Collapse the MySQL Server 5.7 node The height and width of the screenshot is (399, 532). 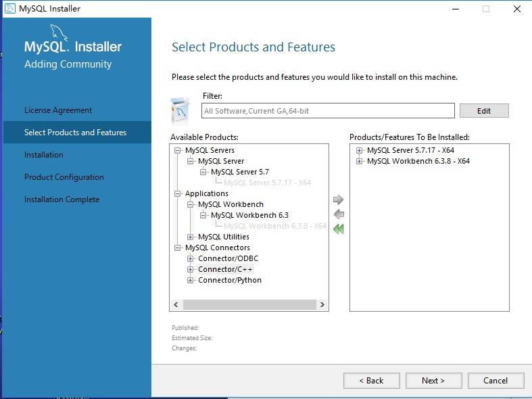(x=203, y=172)
